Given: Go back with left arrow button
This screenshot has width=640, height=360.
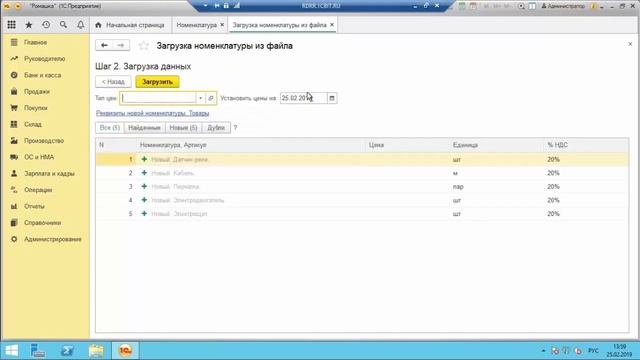Looking at the screenshot, I should click(104, 45).
